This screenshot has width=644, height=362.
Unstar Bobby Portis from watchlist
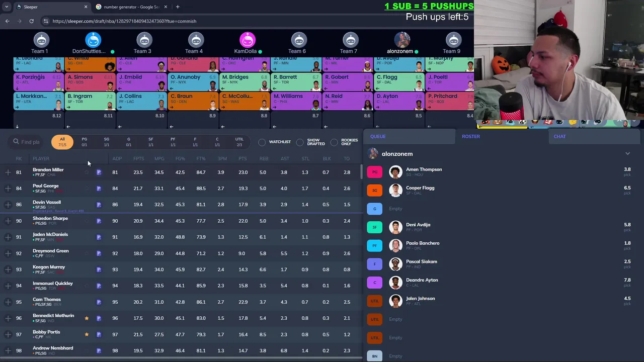pos(87,334)
